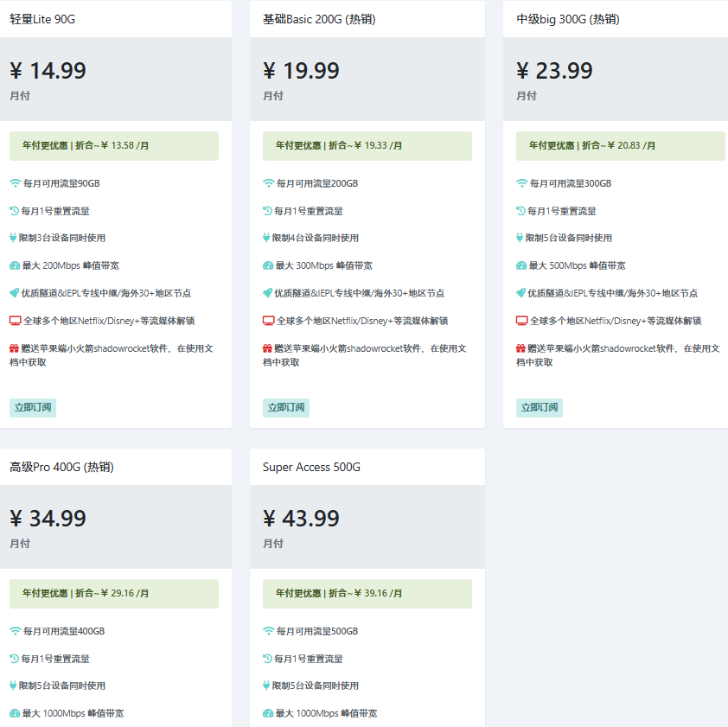Image resolution: width=728 pixels, height=727 pixels.
Task: Click the wifi icon beside the 400GB traffic line
Action: coord(16,631)
